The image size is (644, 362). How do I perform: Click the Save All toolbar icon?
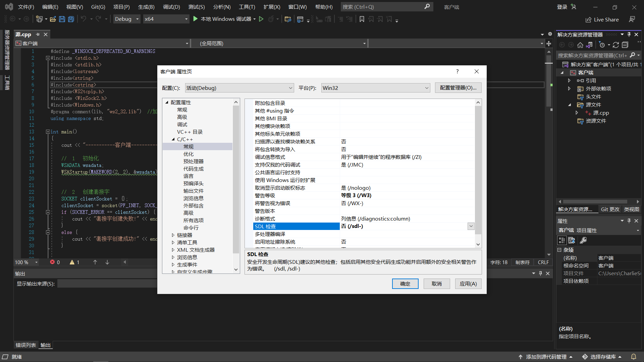[x=71, y=19]
